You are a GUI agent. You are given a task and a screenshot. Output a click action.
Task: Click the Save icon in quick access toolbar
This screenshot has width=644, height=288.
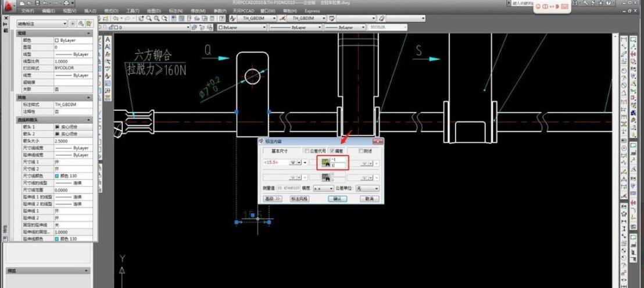(37, 3)
